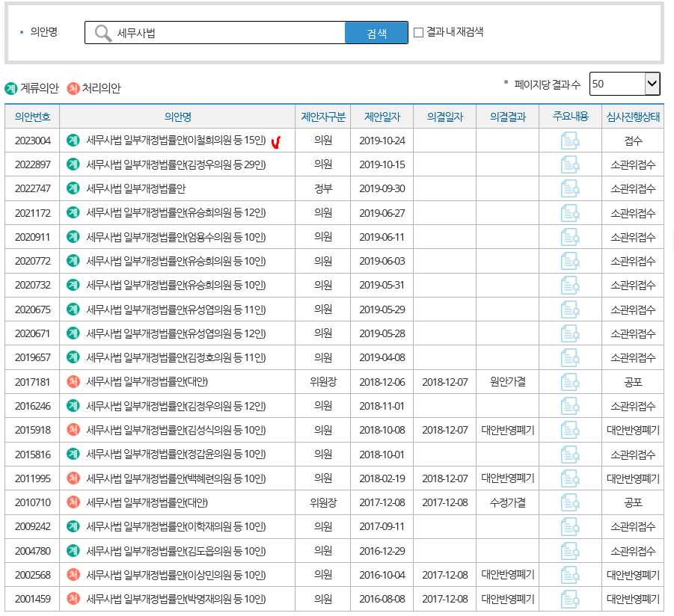
Task: Open summary icon for bill 2019657
Action: [x=570, y=358]
